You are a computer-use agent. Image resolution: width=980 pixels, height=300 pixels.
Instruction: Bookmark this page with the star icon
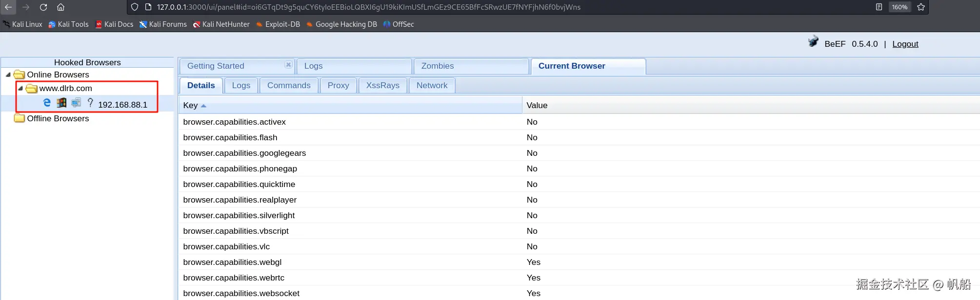921,7
